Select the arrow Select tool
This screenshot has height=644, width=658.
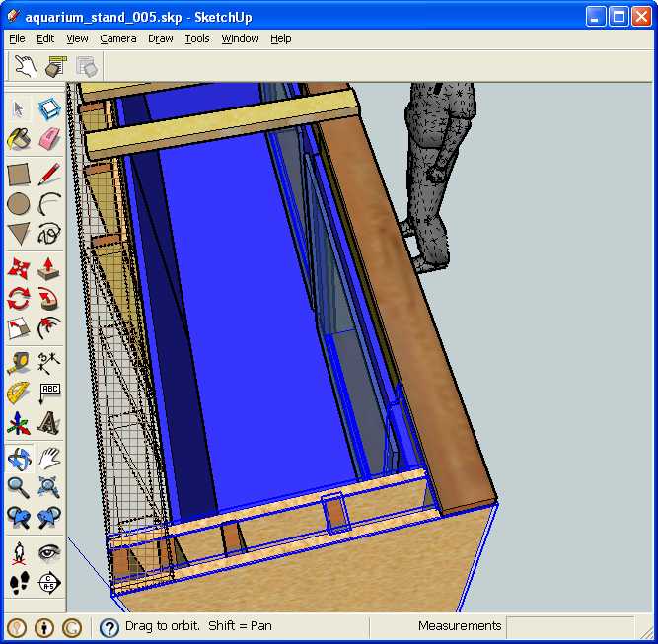pos(18,109)
